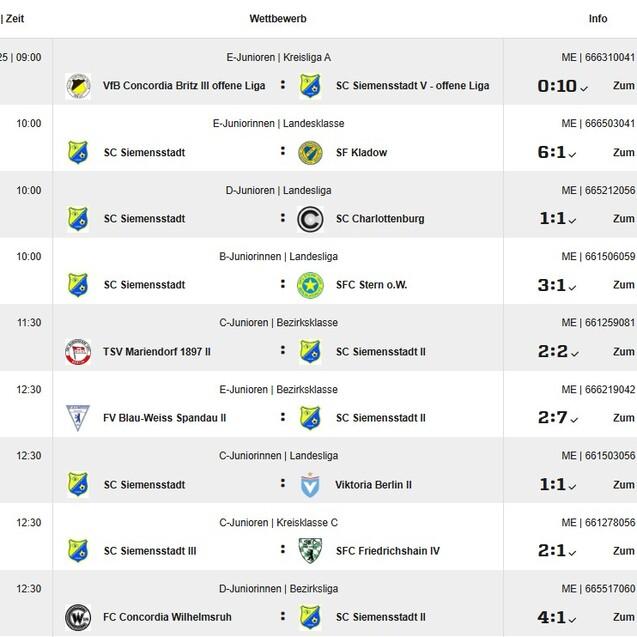This screenshot has width=637, height=637.
Task: Expand the 6:1 result chevron
Action: click(574, 153)
